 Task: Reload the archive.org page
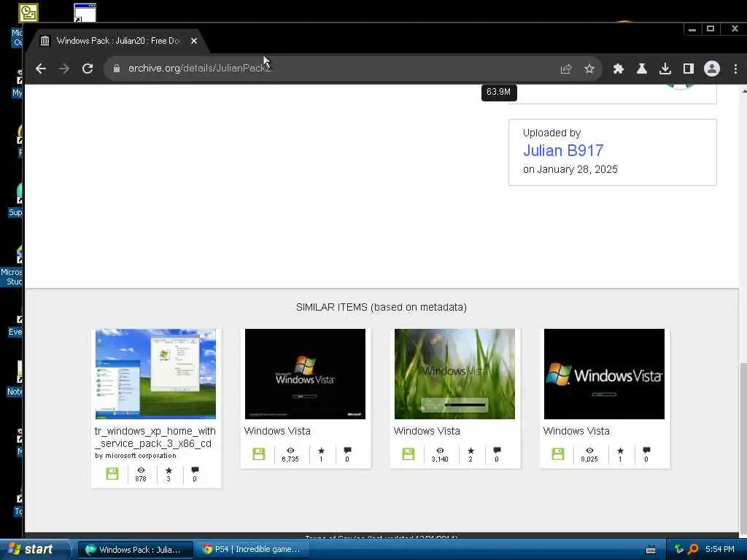[x=88, y=69]
